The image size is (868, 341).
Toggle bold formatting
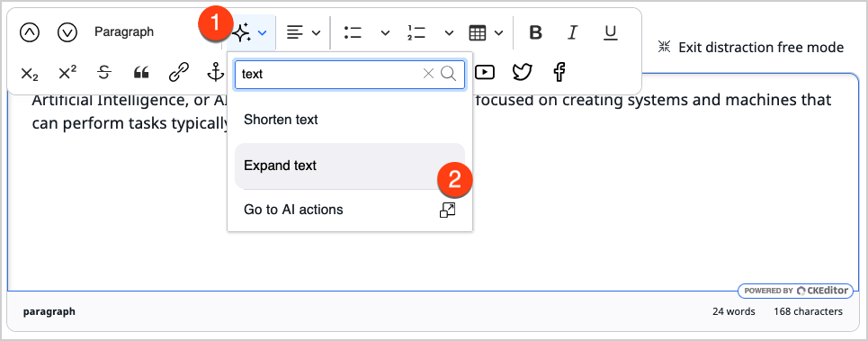(535, 33)
